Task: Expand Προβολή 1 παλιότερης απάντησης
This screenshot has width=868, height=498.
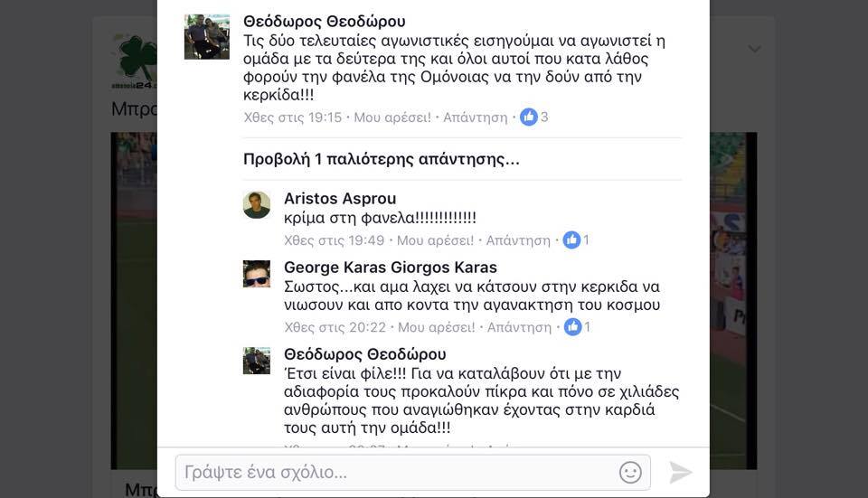Action: coord(382,159)
